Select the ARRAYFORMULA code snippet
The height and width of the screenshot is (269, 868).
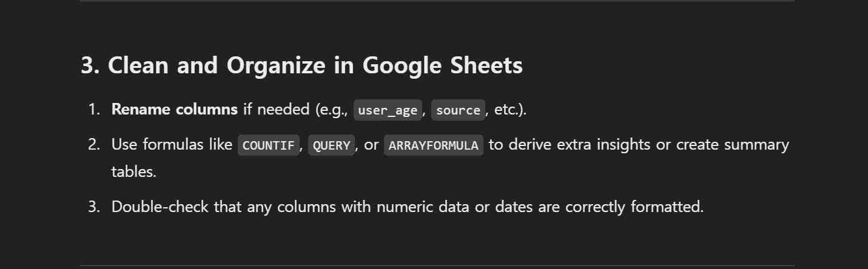(434, 145)
